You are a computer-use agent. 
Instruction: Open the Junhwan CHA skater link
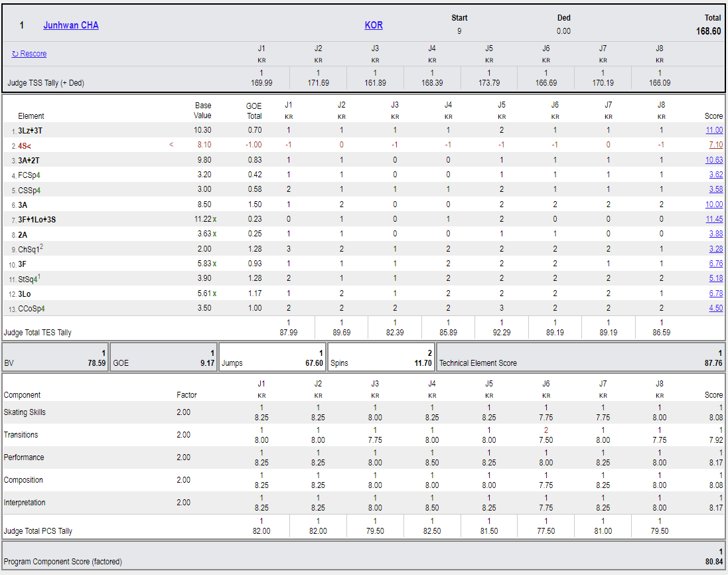tap(71, 25)
